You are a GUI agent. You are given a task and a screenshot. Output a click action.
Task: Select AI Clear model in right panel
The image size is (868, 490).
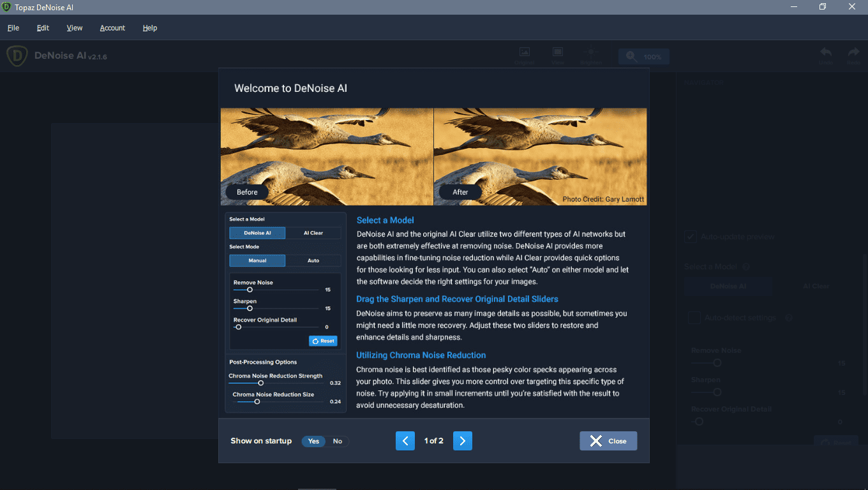[x=816, y=286]
